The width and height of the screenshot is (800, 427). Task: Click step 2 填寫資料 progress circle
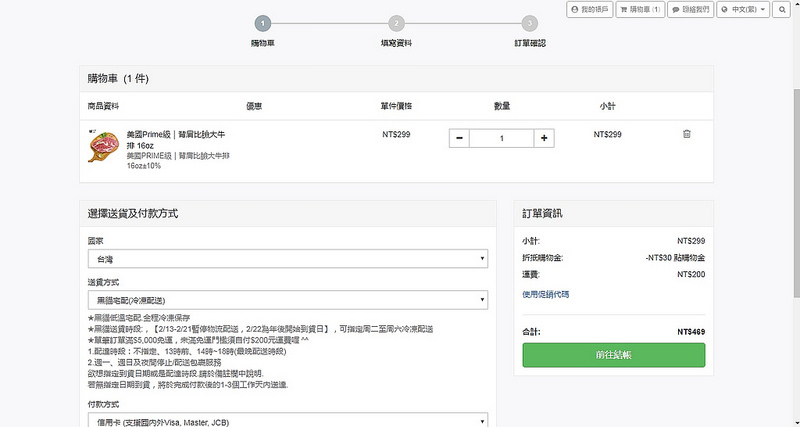click(x=397, y=23)
